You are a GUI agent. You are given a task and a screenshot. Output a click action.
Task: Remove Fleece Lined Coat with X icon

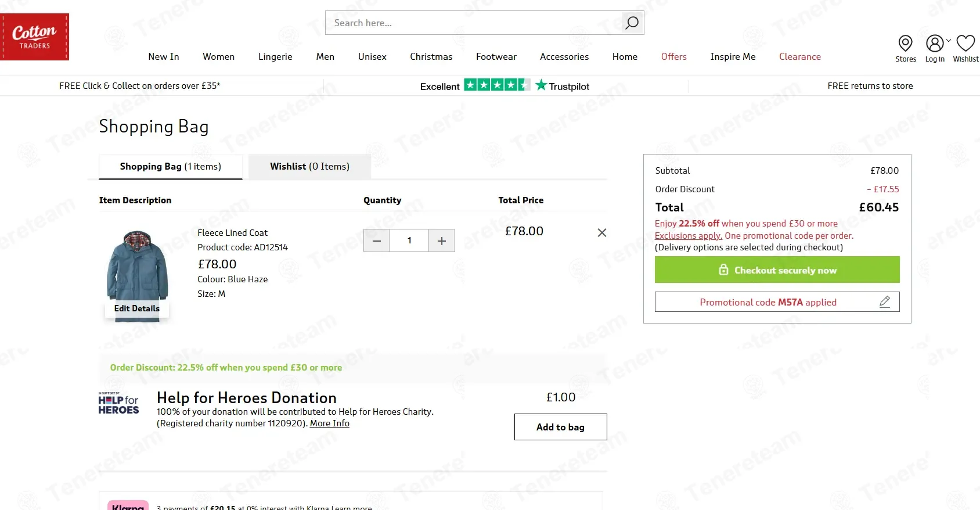(x=602, y=232)
